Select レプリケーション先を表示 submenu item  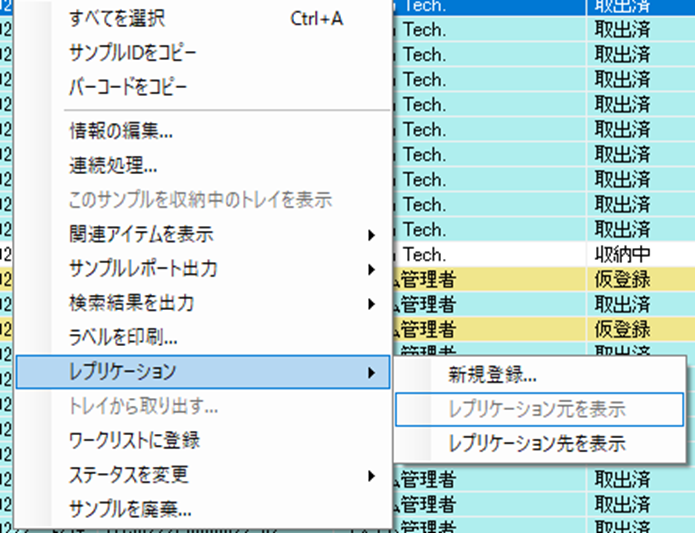(x=537, y=444)
